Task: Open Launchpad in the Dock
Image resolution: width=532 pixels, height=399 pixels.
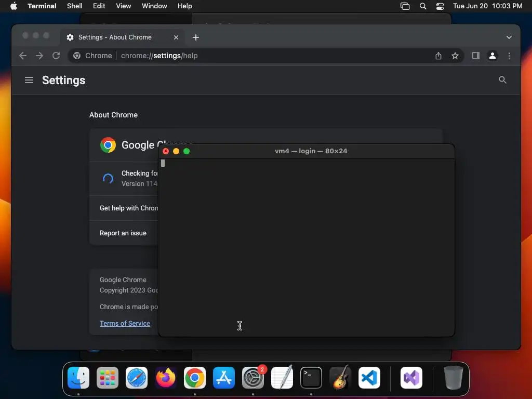Action: tap(108, 378)
